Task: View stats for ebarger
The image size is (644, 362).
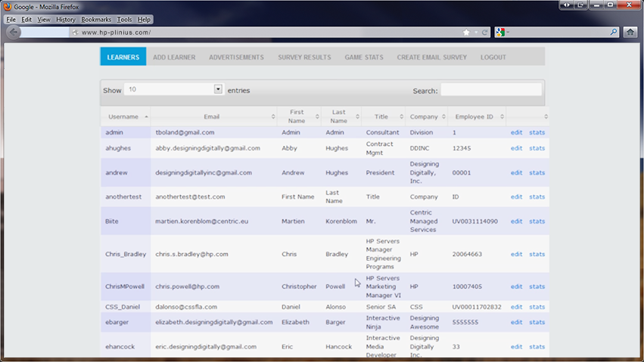Action: (537, 322)
